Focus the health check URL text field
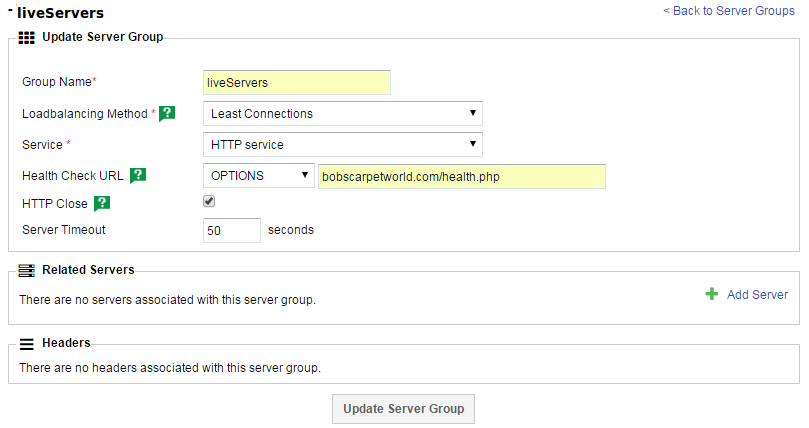 (x=462, y=176)
